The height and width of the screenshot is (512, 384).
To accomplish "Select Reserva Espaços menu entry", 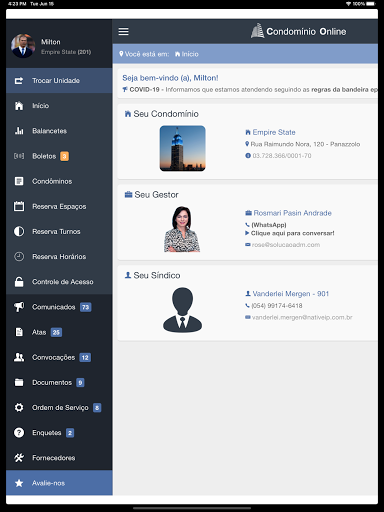I will 59,206.
